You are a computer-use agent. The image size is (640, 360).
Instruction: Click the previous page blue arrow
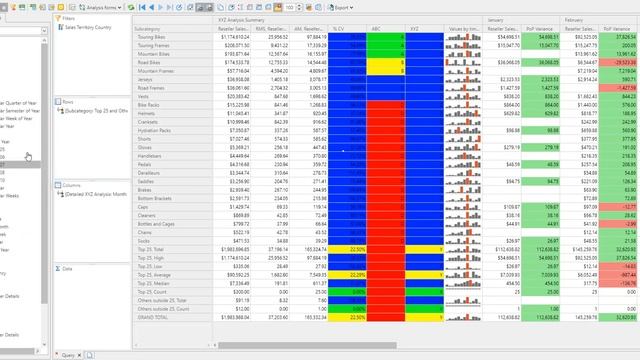pyautogui.click(x=151, y=7)
